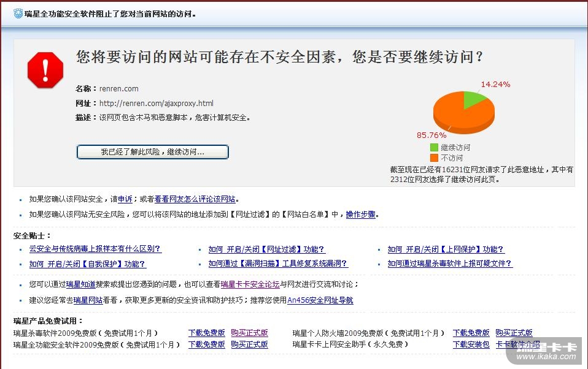Click the '瑞星全功能安全软件阻止了您对当前网站的访问' title

pyautogui.click(x=110, y=14)
